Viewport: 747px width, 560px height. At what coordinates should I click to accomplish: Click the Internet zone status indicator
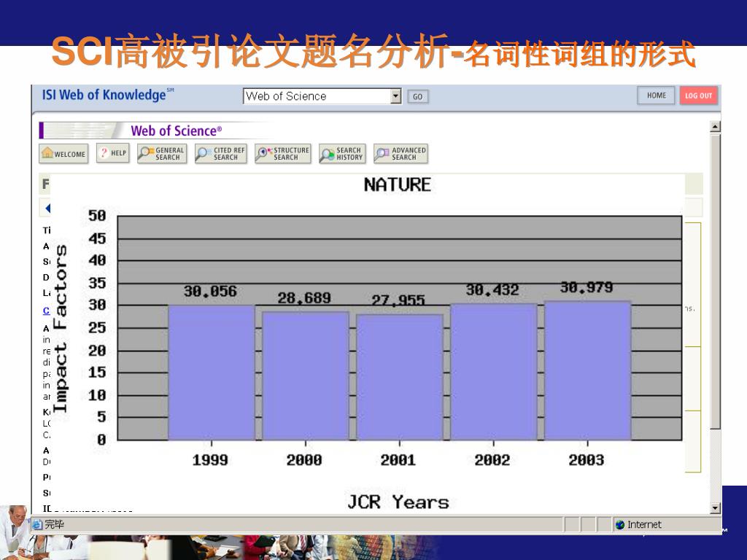pos(638,524)
